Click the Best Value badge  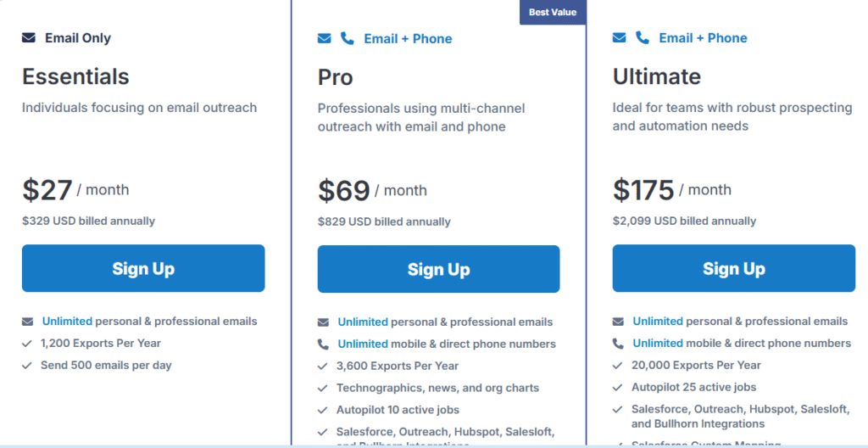coord(552,13)
